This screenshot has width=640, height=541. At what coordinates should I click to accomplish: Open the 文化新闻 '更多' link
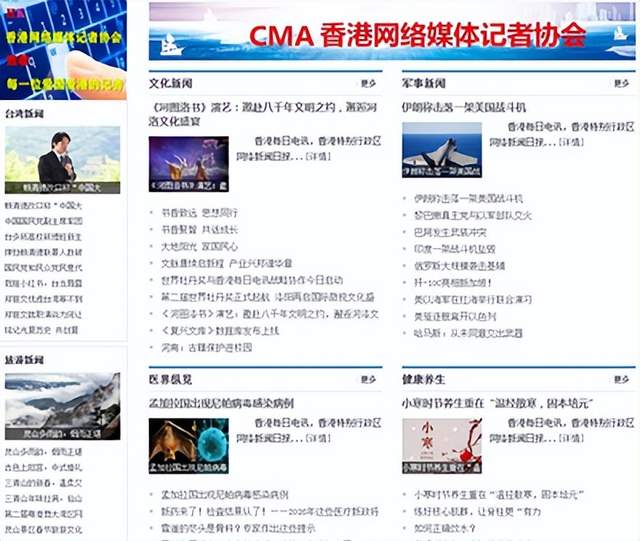click(x=369, y=84)
